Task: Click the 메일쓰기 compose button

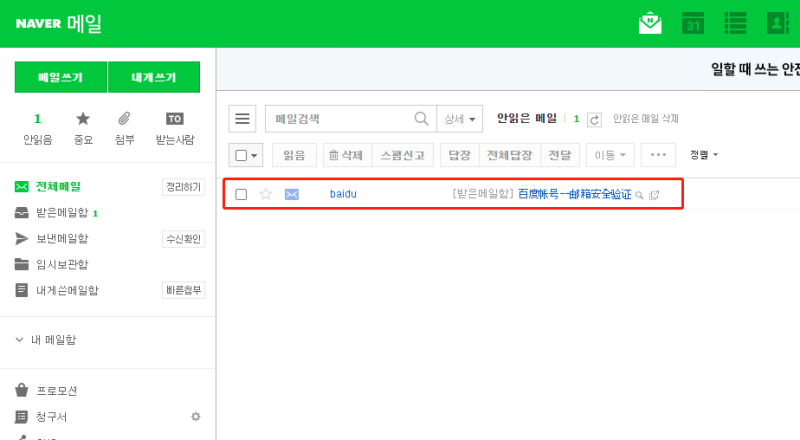Action: [61, 77]
